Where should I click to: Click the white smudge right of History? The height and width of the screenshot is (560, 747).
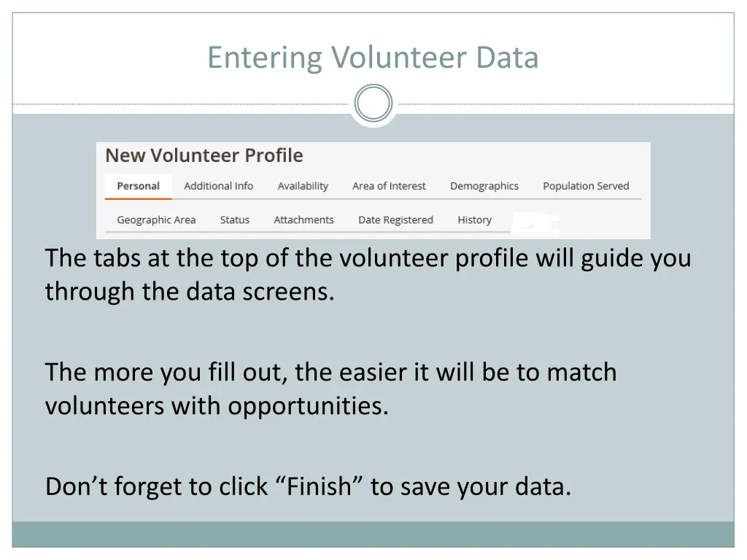535,223
